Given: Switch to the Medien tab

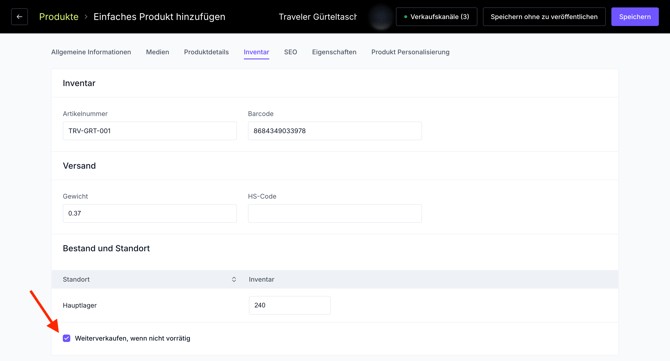Looking at the screenshot, I should click(x=157, y=52).
